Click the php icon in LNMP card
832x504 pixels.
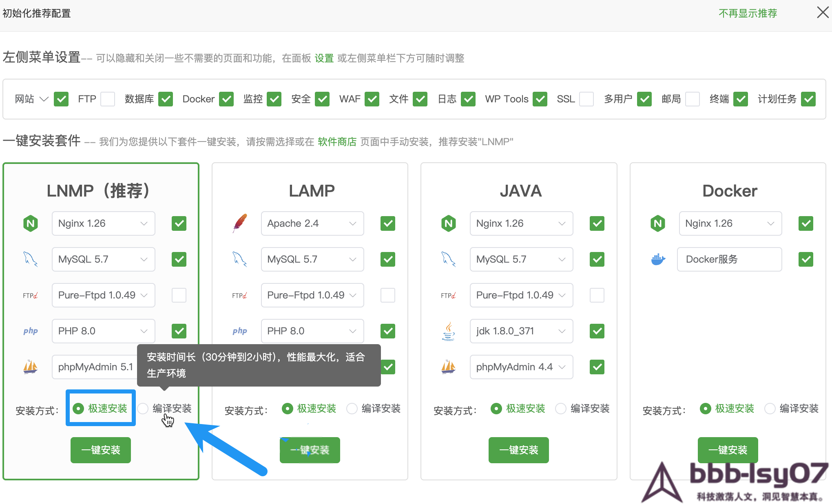pyautogui.click(x=31, y=331)
